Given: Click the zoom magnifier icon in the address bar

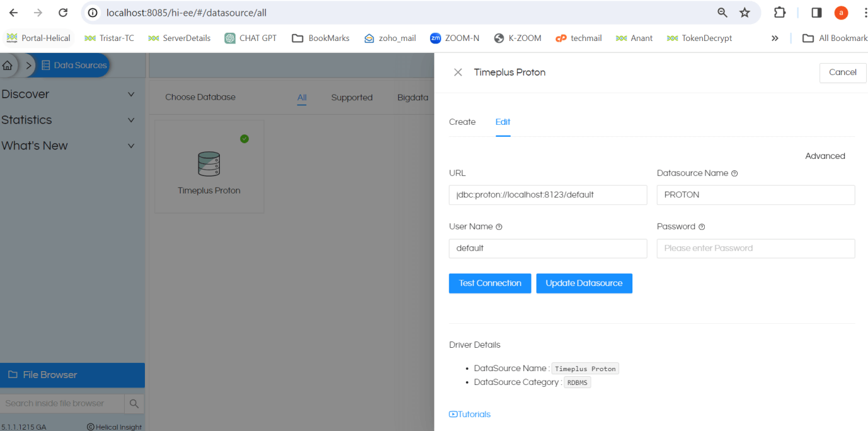Looking at the screenshot, I should pos(722,13).
